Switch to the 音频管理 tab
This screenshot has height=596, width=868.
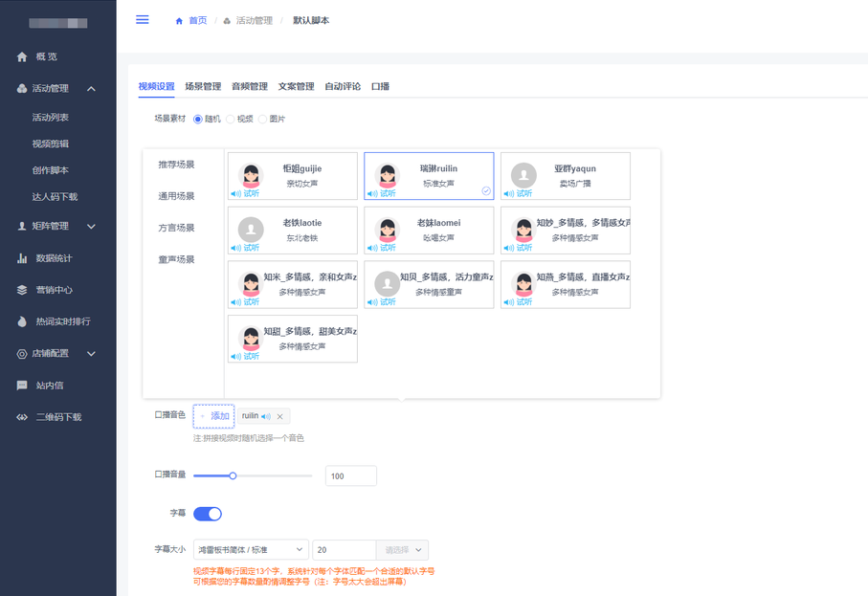click(x=249, y=87)
